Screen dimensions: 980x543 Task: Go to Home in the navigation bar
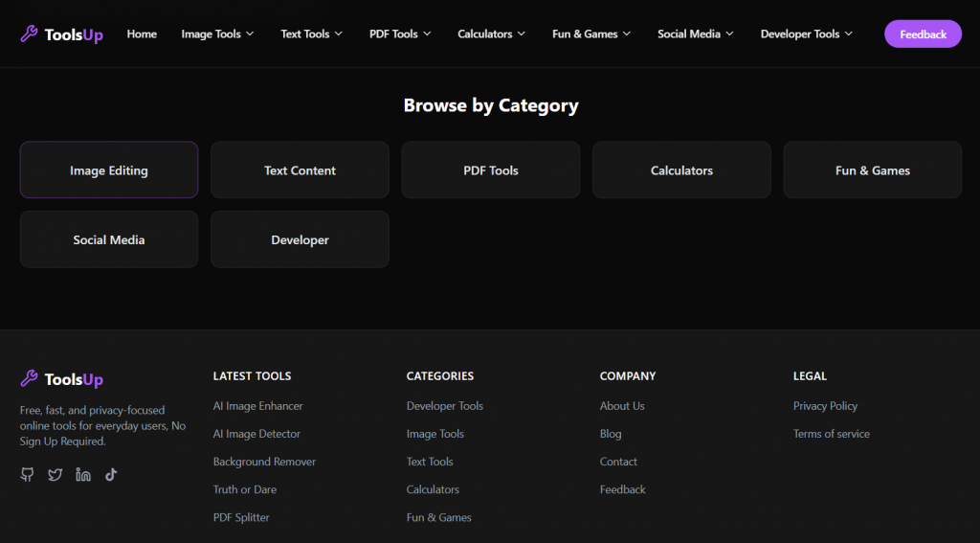click(142, 34)
